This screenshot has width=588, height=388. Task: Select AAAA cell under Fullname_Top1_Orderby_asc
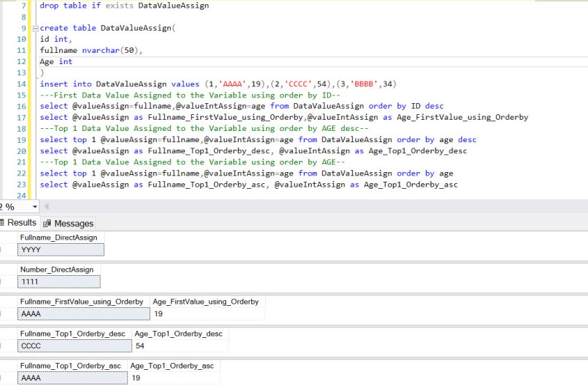72,378
